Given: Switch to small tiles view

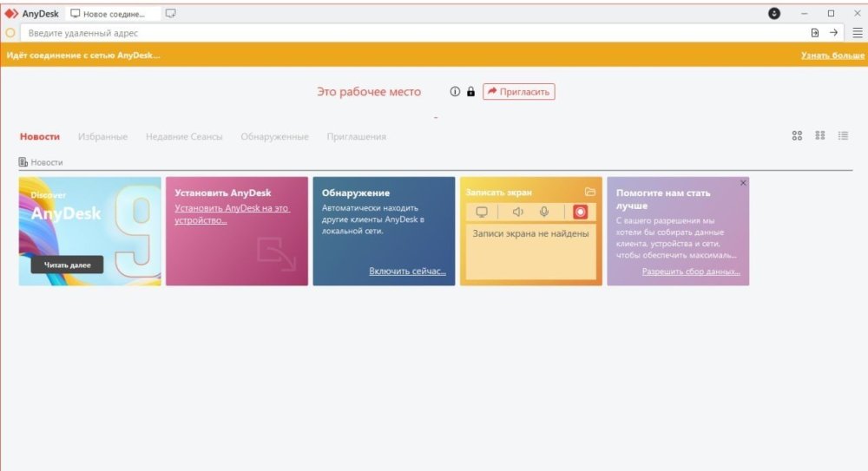Looking at the screenshot, I should (820, 135).
